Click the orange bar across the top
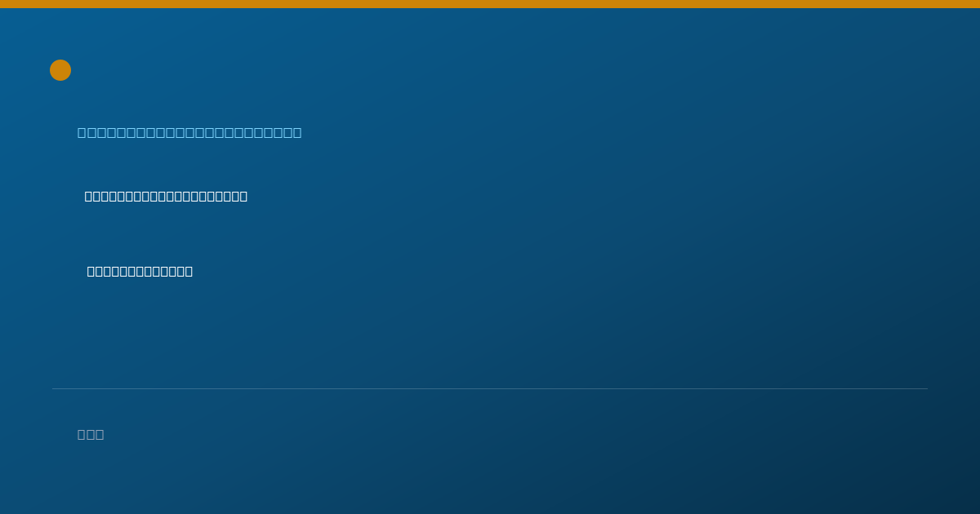This screenshot has height=514, width=980. 490,4
